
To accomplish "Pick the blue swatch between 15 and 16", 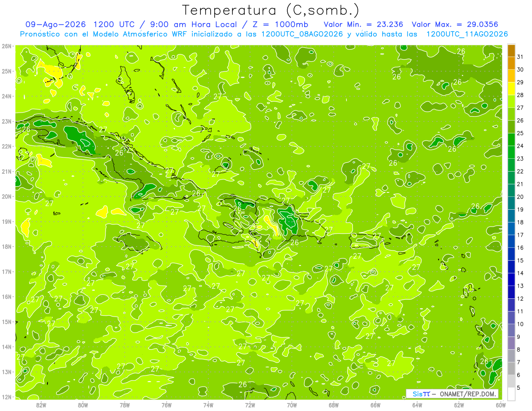I will (511, 254).
